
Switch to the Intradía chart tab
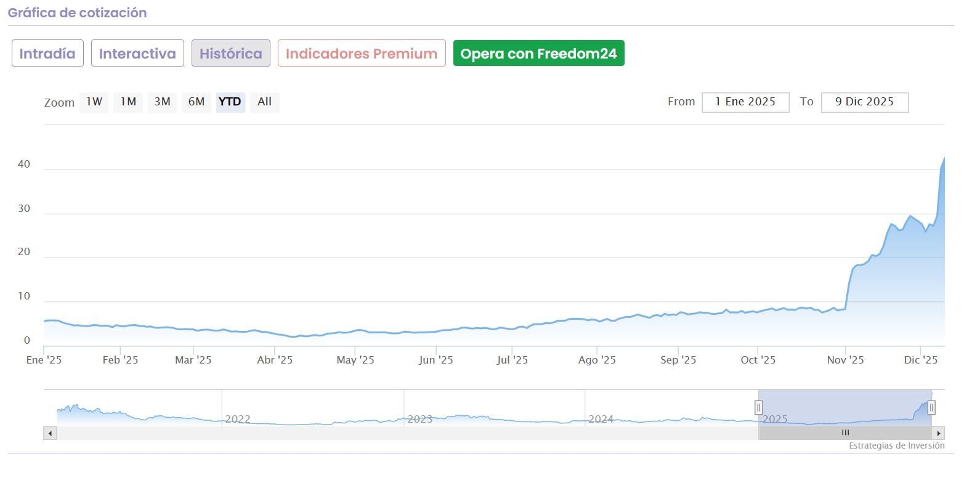pyautogui.click(x=47, y=54)
